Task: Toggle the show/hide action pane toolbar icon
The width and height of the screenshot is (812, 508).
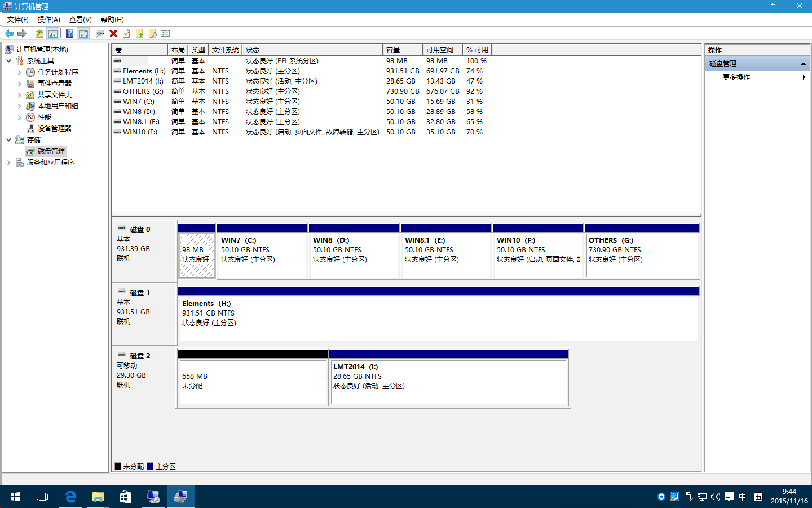Action: pyautogui.click(x=83, y=34)
